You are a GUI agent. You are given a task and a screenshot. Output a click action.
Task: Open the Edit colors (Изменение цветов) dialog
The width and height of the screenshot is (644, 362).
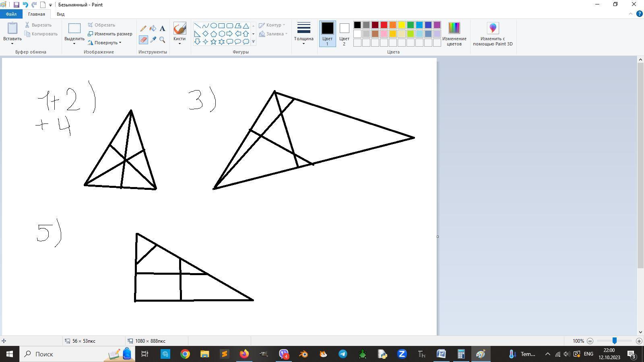pos(454,34)
